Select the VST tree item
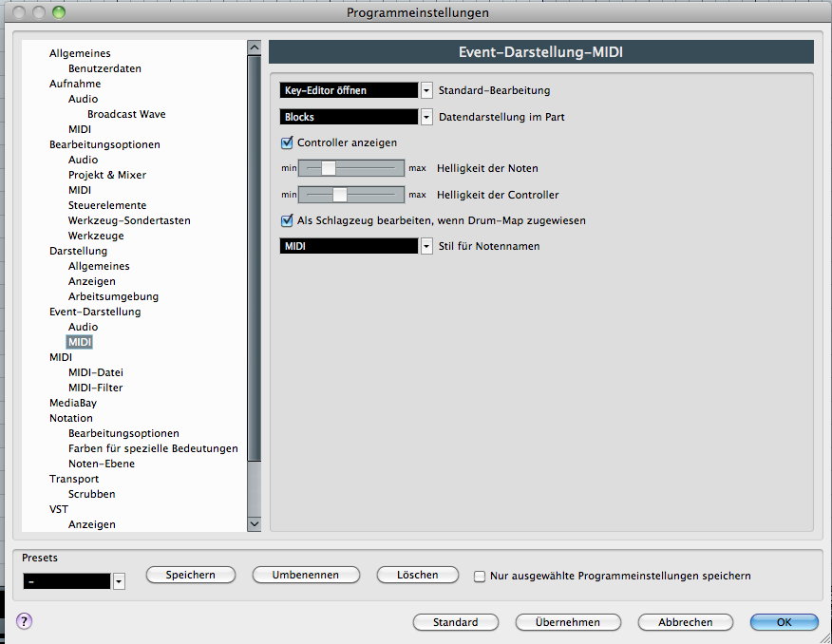 pyautogui.click(x=58, y=510)
